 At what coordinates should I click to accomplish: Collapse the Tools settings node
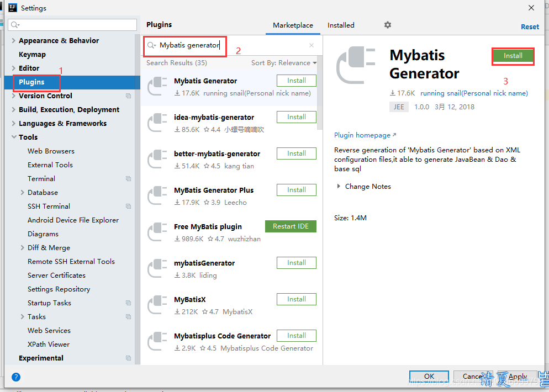tap(14, 137)
